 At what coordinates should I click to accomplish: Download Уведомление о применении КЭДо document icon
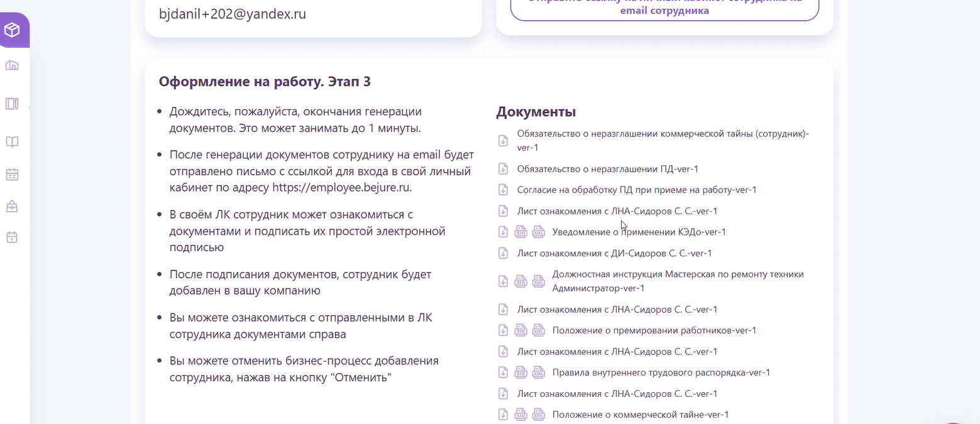(x=503, y=232)
